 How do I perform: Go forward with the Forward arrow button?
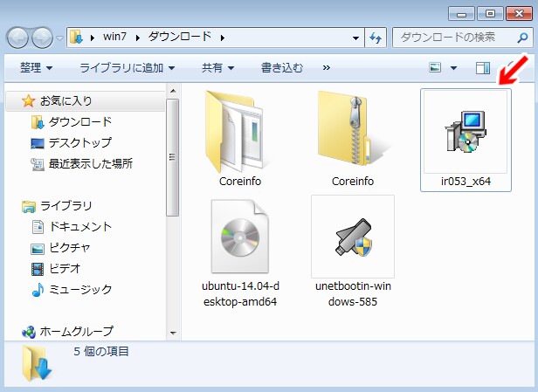click(42, 38)
